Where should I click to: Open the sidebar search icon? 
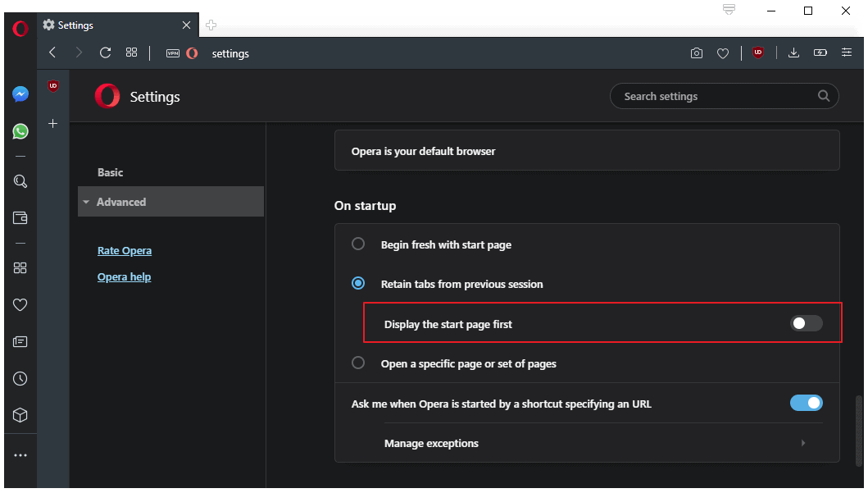[20, 181]
